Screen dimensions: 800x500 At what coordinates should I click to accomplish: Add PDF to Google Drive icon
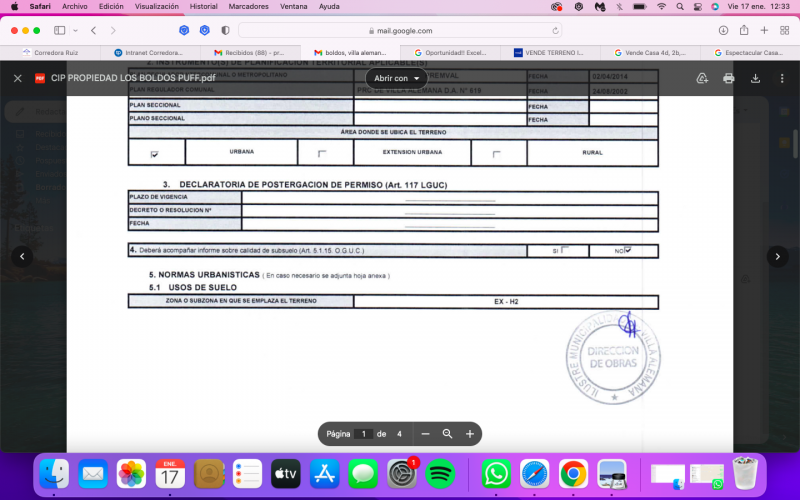[x=702, y=78]
